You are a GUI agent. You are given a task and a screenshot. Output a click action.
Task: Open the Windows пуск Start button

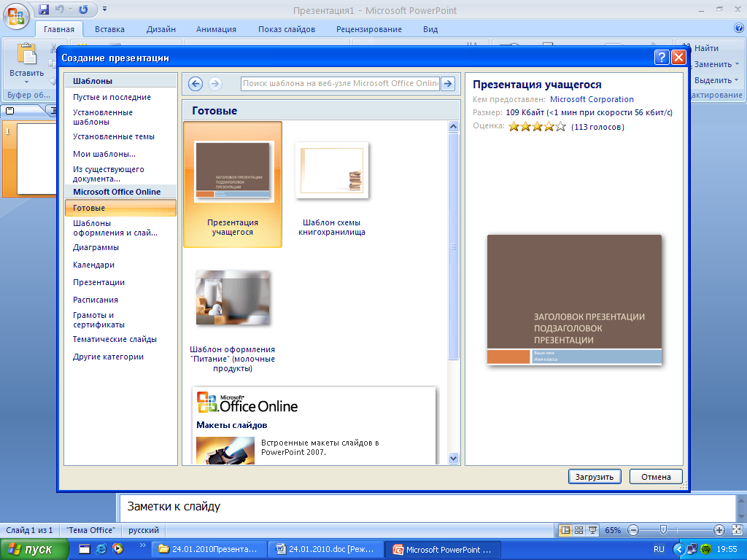(x=34, y=550)
